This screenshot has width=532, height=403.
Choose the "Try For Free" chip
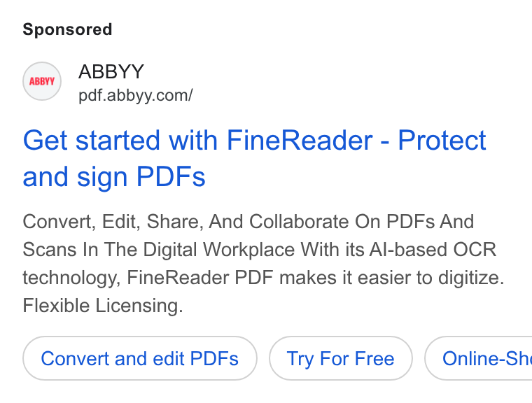(341, 358)
